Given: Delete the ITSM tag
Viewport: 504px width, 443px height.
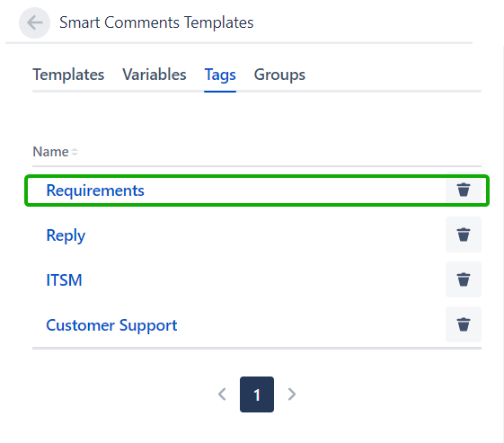Looking at the screenshot, I should coord(464,279).
